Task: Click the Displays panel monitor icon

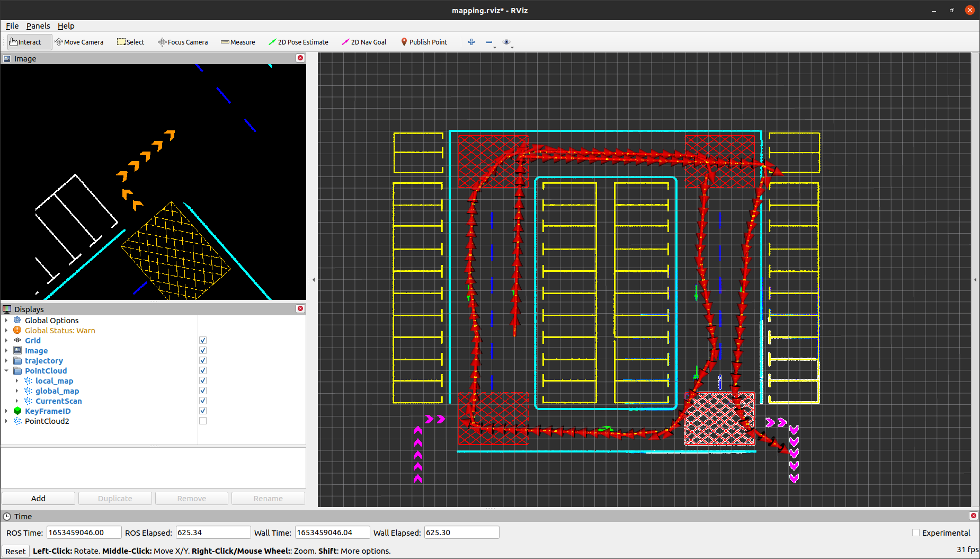Action: [x=7, y=309]
